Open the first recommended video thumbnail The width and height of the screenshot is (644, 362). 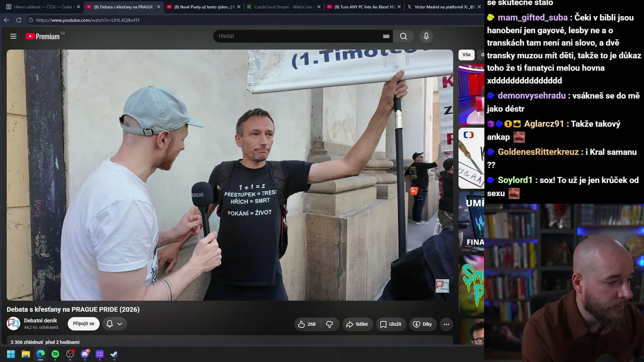pos(471,94)
